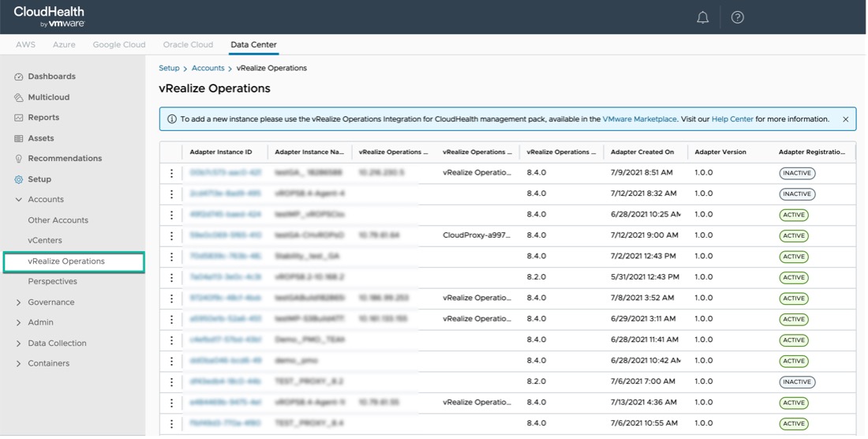Viewport: 868px width, 439px height.
Task: Click the CloudProxy-a997 cell
Action: tap(477, 236)
